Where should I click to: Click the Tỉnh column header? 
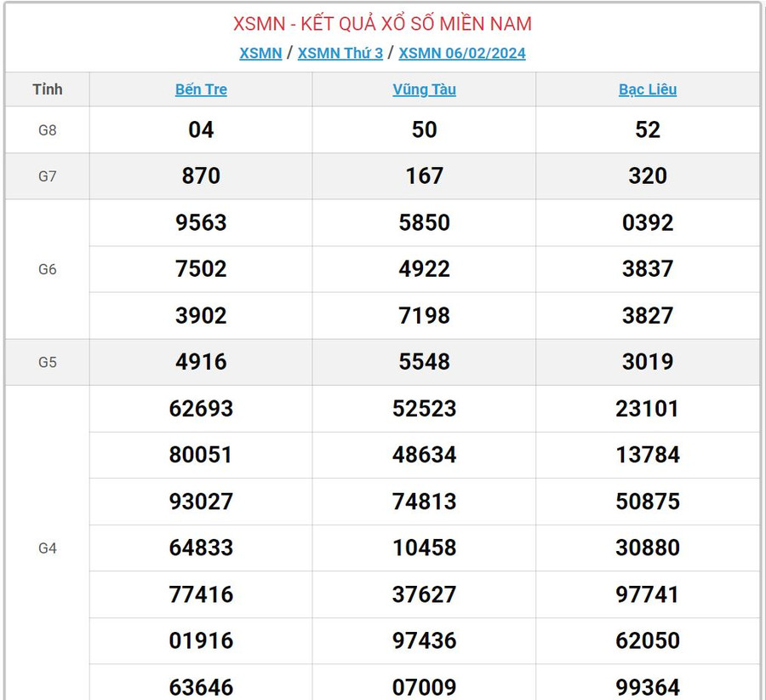click(x=48, y=89)
